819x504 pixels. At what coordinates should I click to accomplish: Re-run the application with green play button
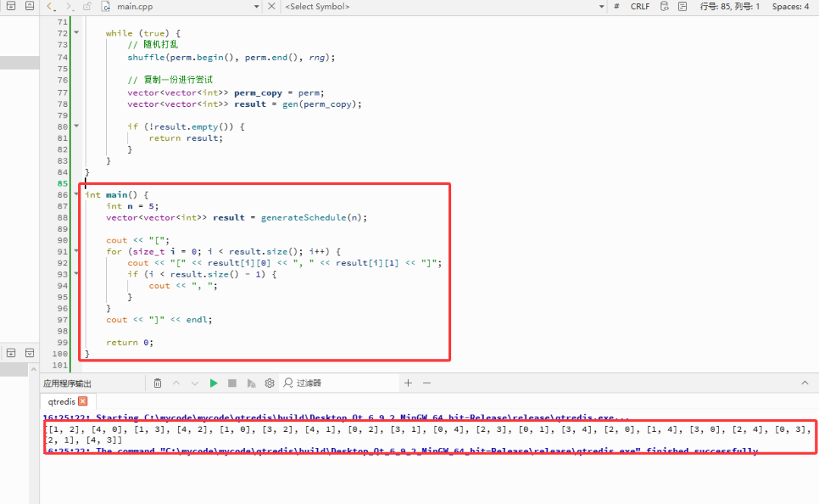tap(213, 383)
